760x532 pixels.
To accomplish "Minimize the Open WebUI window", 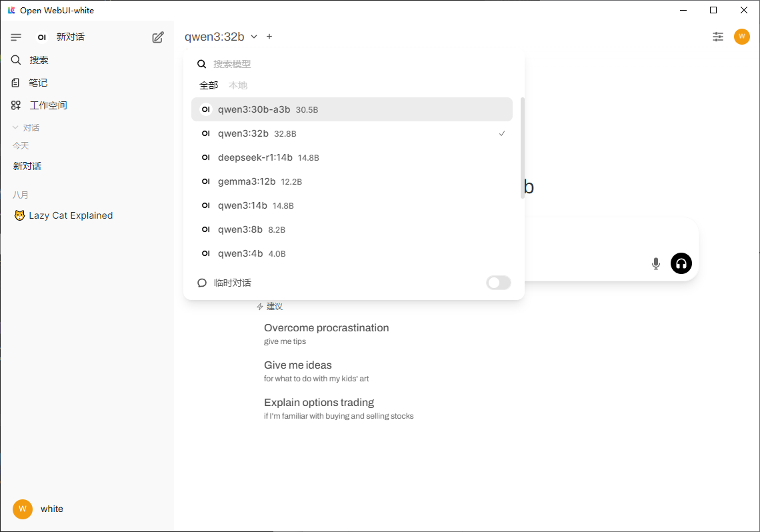I will click(x=683, y=10).
